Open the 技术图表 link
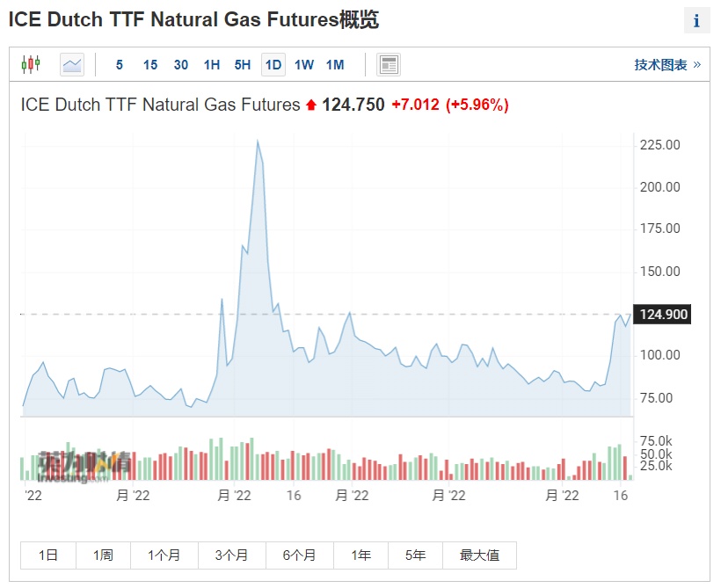 point(667,65)
